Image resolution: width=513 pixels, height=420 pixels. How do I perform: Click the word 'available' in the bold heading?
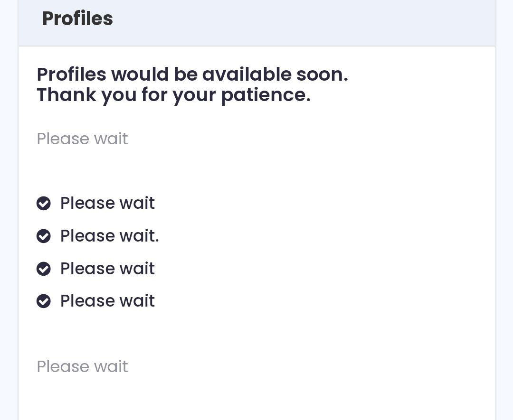click(247, 74)
